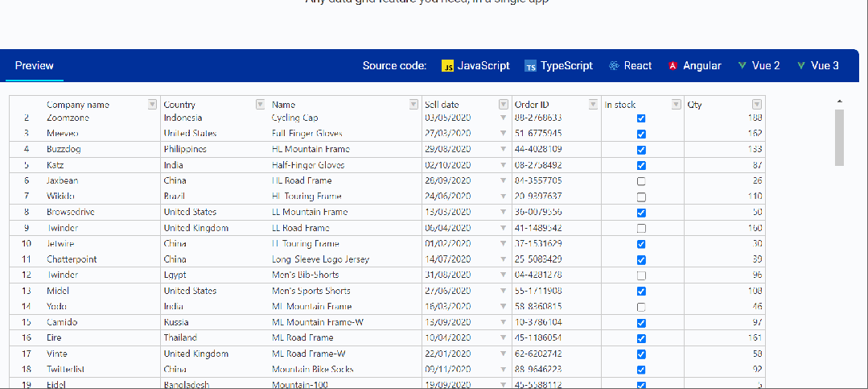Image resolution: width=868 pixels, height=389 pixels.
Task: Switch to the Preview tab
Action: (35, 66)
